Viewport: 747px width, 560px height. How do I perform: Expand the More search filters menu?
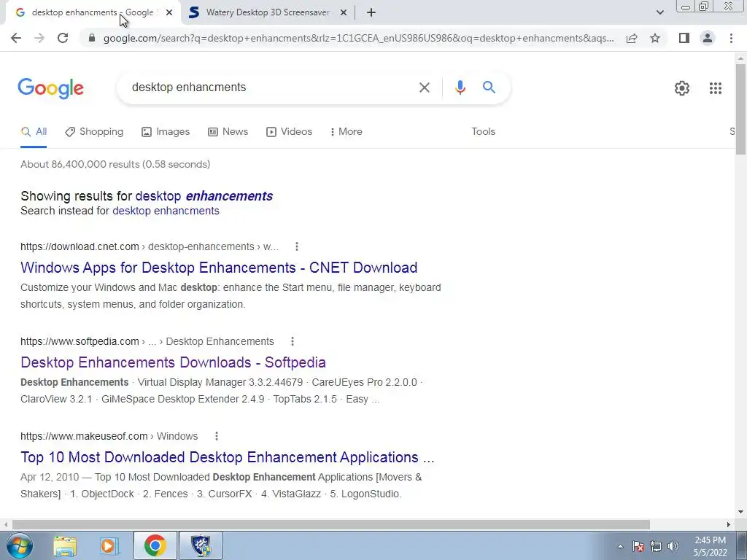click(346, 132)
